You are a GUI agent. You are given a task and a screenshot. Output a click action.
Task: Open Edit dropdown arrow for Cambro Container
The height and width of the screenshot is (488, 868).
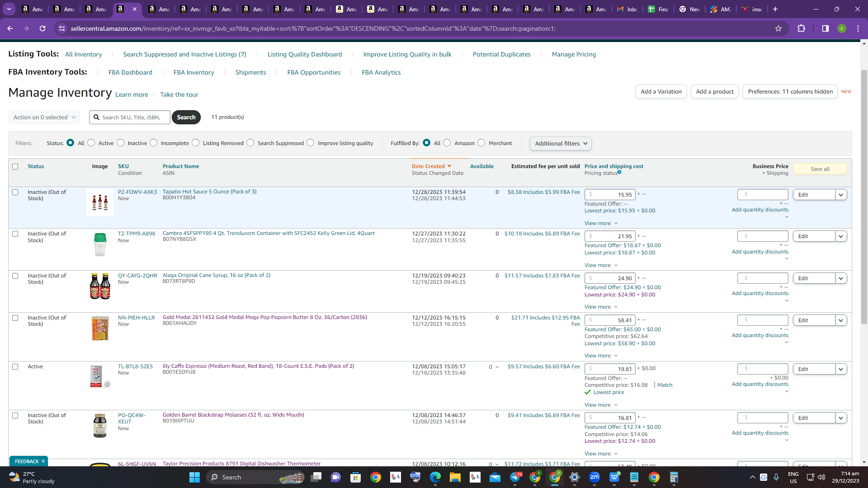(841, 236)
